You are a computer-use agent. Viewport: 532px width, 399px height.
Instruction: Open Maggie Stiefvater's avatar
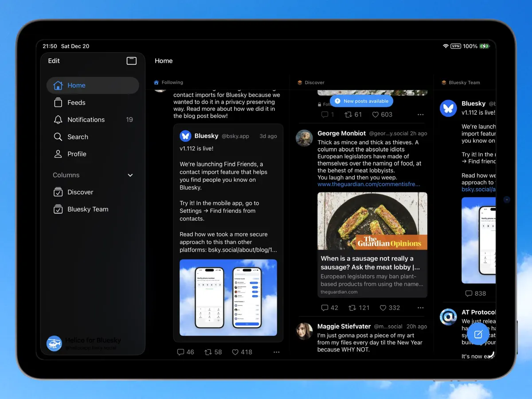(304, 331)
